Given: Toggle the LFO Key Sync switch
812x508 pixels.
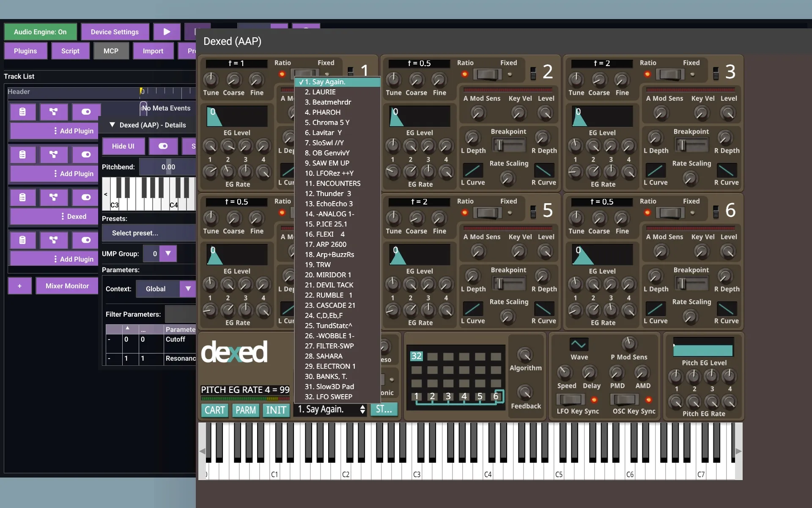Looking at the screenshot, I should click(571, 399).
